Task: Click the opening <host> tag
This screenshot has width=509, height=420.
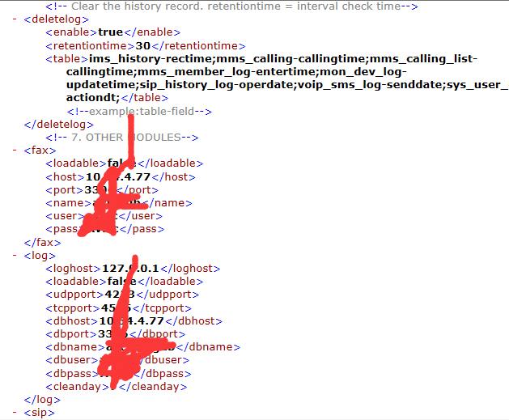Action: 65,177
